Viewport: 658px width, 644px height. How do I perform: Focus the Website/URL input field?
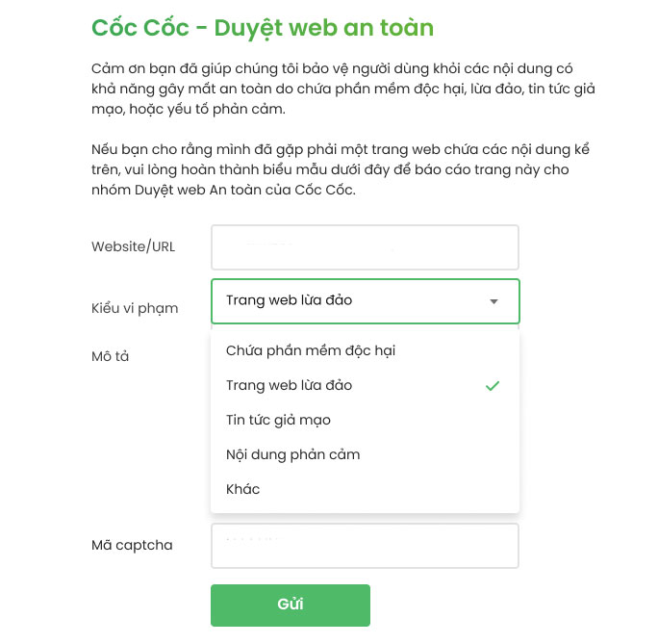tap(365, 247)
